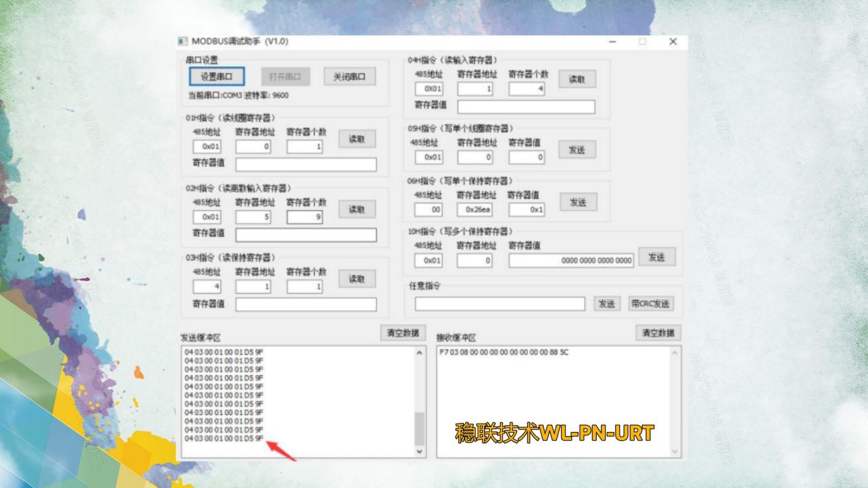Click 当前串口:COM3 波特率: 9600 status text
The height and width of the screenshot is (488, 868).
(x=238, y=96)
